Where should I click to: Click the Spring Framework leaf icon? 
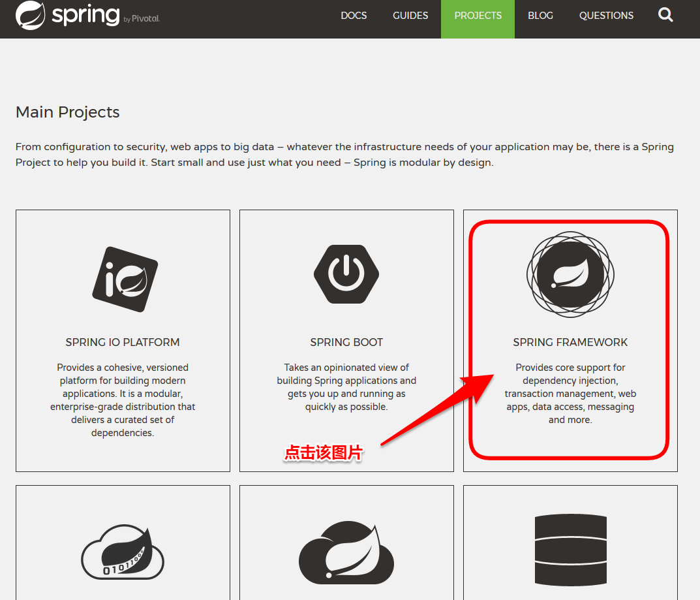pyautogui.click(x=571, y=274)
